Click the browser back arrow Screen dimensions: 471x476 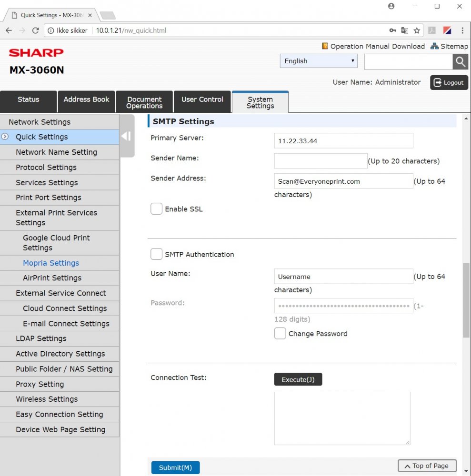[x=9, y=30]
